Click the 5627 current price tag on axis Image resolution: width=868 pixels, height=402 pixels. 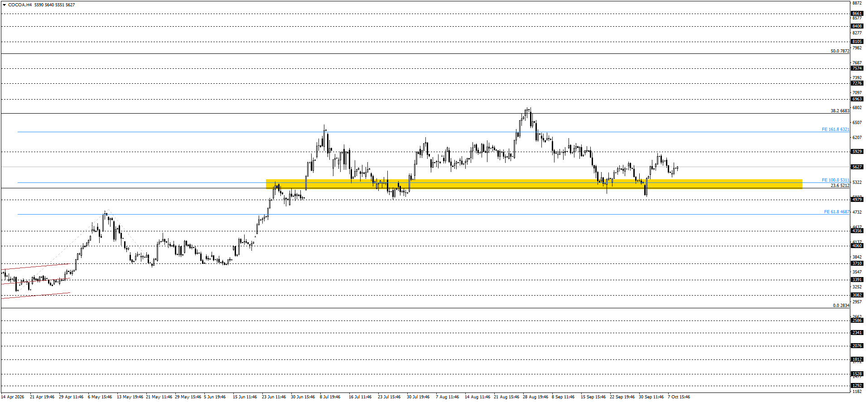[857, 167]
